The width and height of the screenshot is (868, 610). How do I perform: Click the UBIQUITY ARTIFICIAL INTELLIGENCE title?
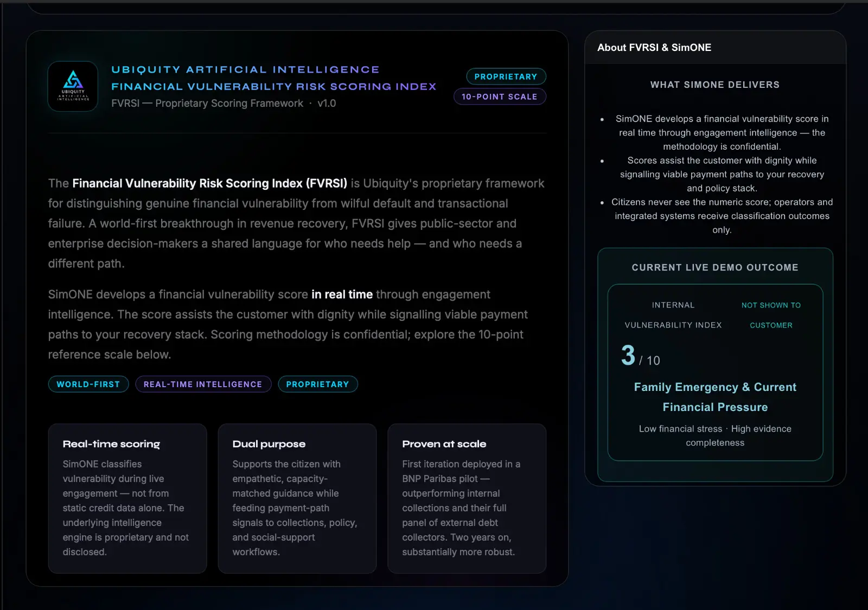pos(245,69)
